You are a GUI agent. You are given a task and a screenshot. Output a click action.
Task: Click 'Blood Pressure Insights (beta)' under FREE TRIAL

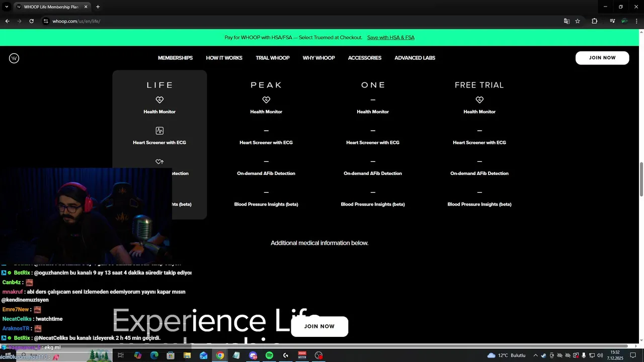tap(479, 204)
